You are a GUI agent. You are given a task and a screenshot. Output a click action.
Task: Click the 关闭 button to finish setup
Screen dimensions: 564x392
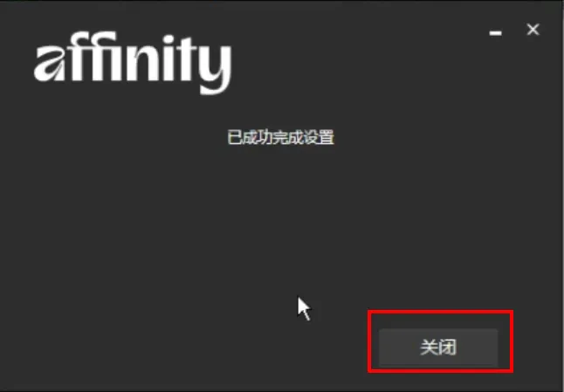coord(438,347)
